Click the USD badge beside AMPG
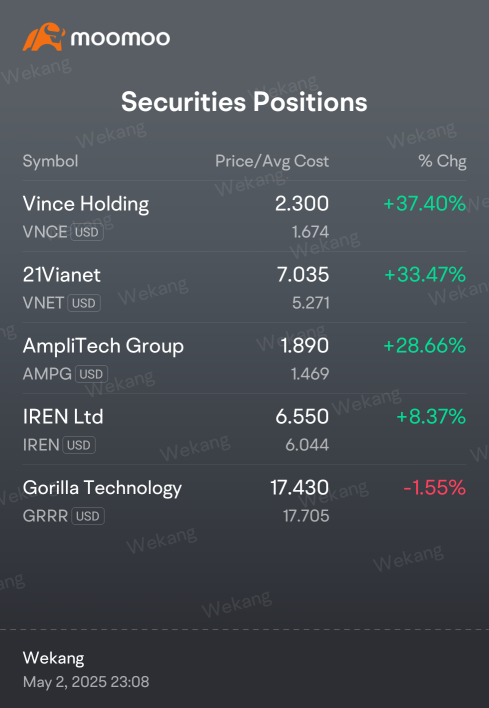 (92, 374)
